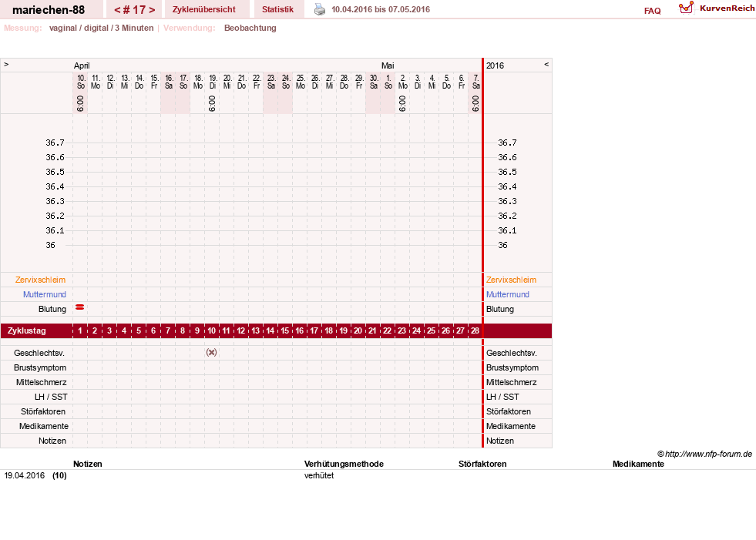The image size is (756, 540).
Task: Select cycle day 28 in the Zyklustag bar
Action: 475,330
